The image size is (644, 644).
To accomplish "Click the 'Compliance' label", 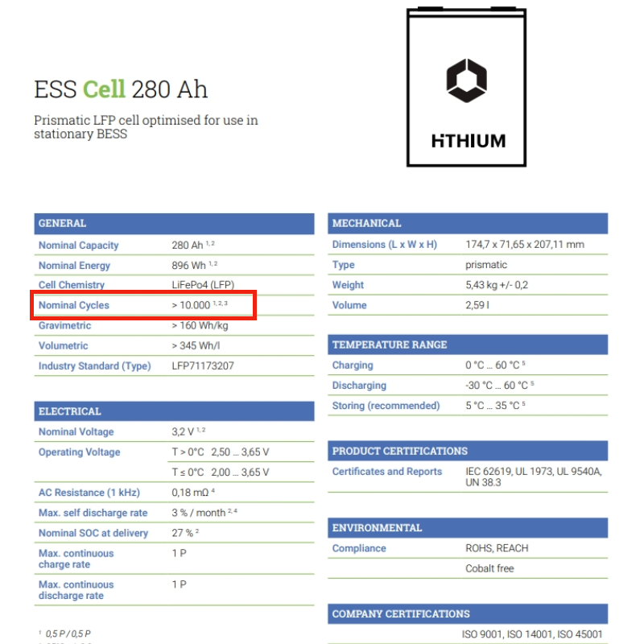I will pos(359,548).
